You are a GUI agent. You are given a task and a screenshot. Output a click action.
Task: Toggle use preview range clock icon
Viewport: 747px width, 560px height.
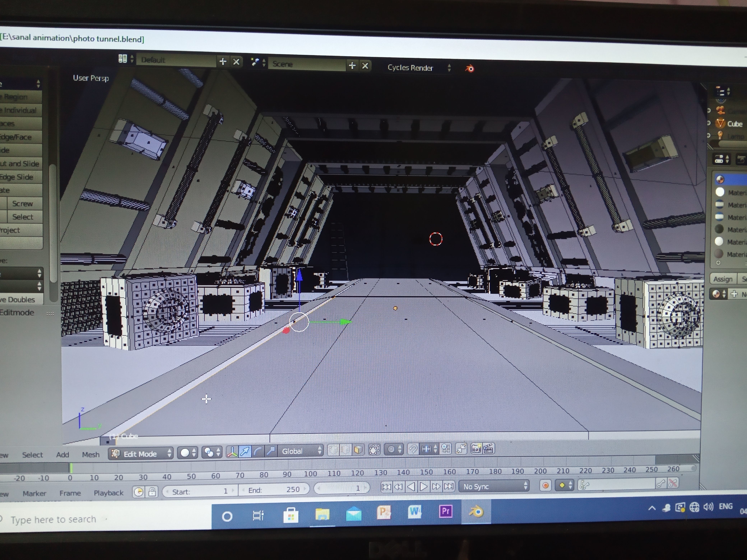click(x=138, y=492)
